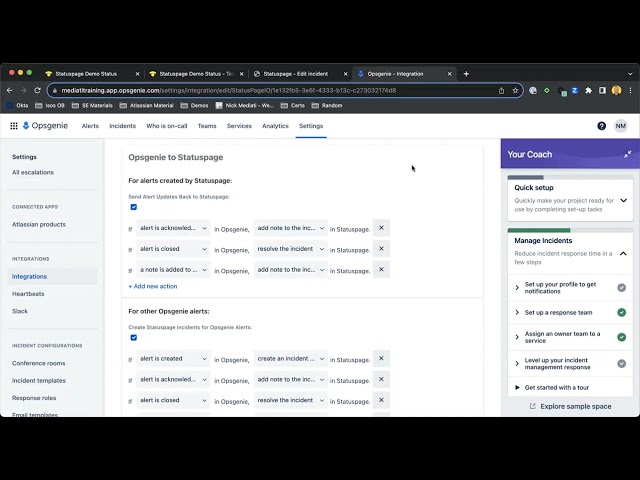Go to Who is on-call

tap(167, 126)
